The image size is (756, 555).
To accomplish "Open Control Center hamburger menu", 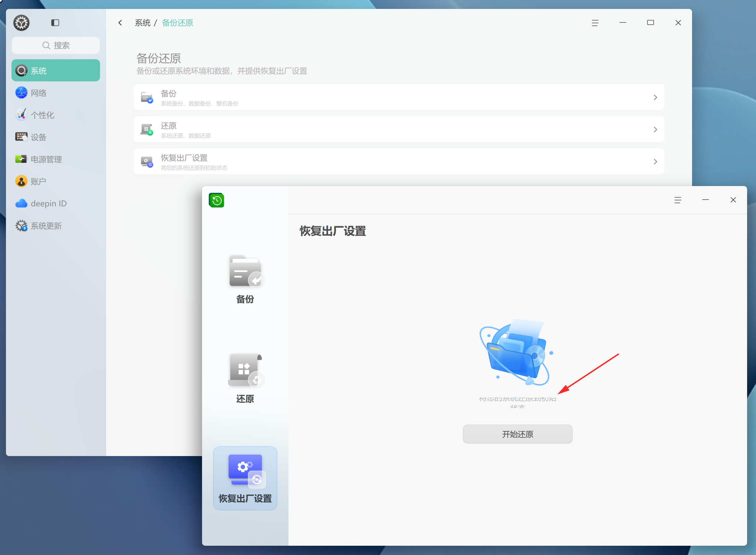I will tap(595, 23).
